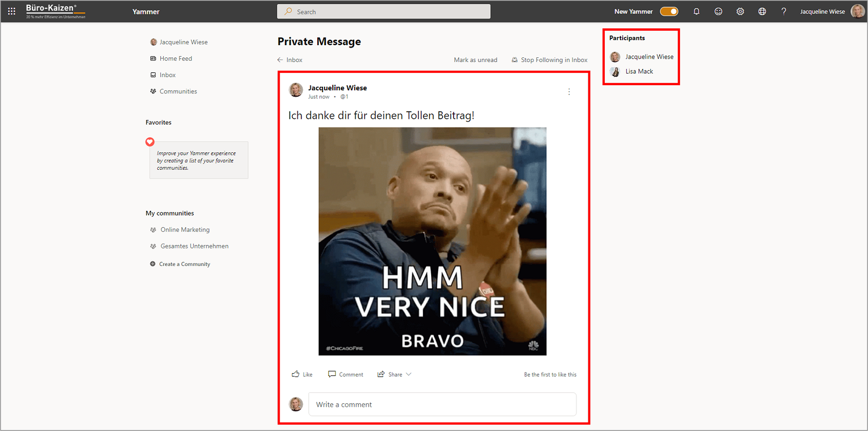Click the Büro-Kaizen logo
The width and height of the screenshot is (868, 431).
point(56,12)
